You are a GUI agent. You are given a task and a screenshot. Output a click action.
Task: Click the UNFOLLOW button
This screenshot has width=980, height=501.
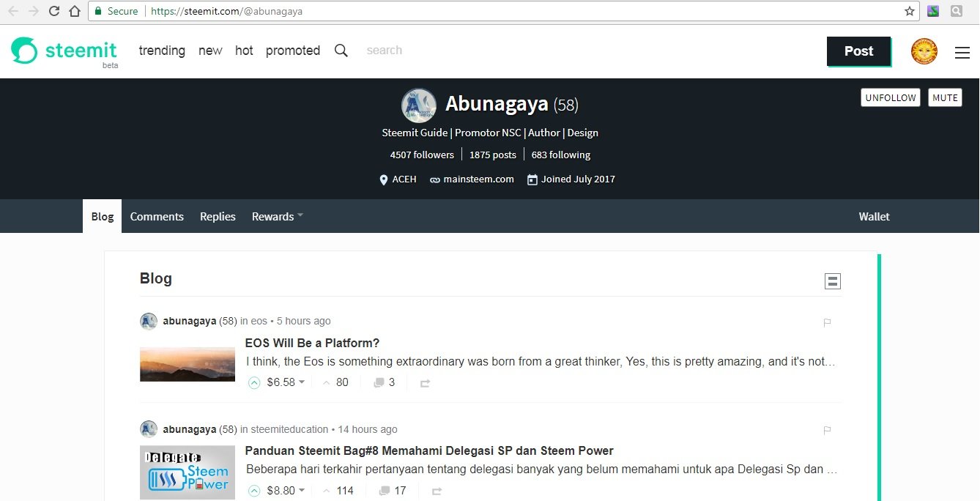point(891,97)
